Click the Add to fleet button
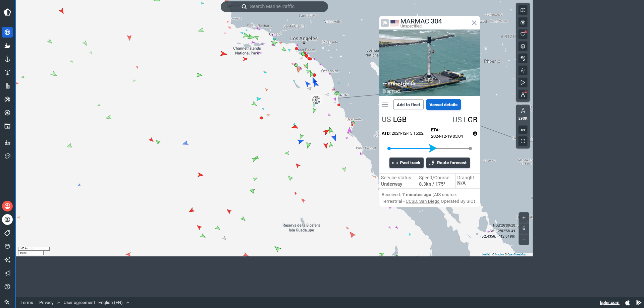 pyautogui.click(x=408, y=105)
